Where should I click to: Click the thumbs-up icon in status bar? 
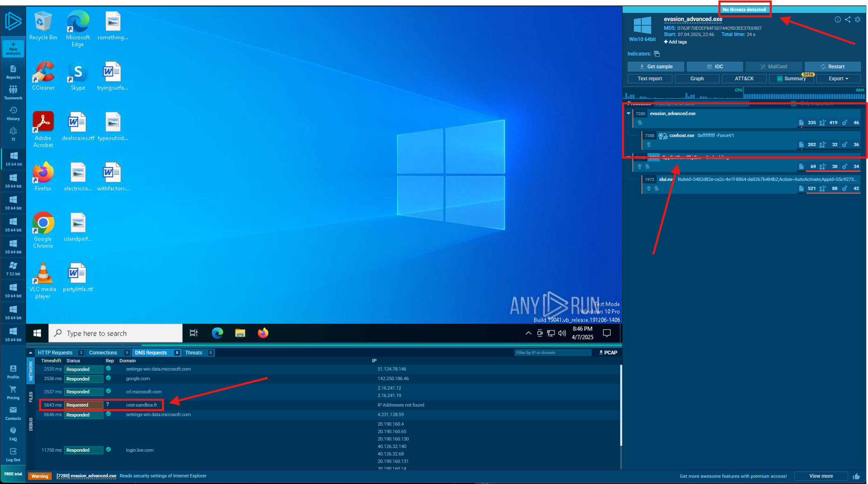point(856,476)
